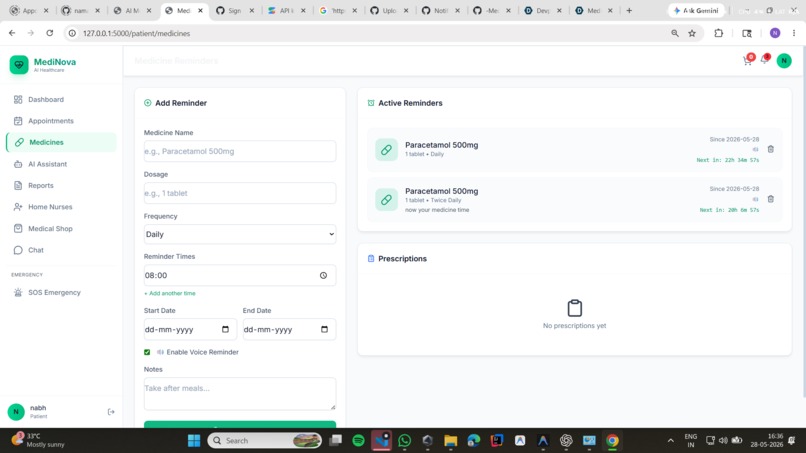
Task: Open WhatsApp from the taskbar
Action: coord(405,441)
